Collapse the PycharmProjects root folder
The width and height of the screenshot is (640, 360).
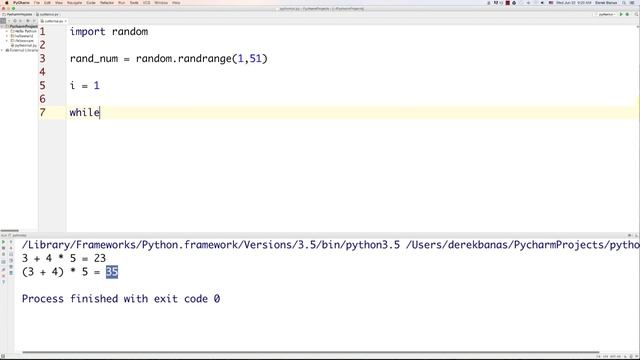2,26
